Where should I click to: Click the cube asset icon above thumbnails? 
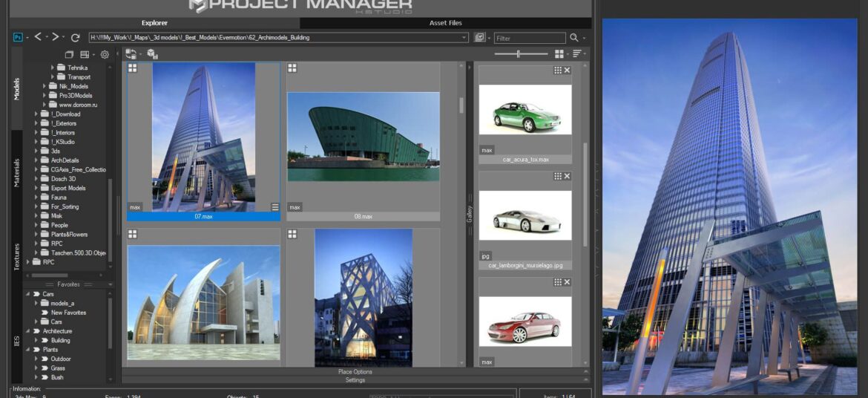pyautogui.click(x=152, y=53)
